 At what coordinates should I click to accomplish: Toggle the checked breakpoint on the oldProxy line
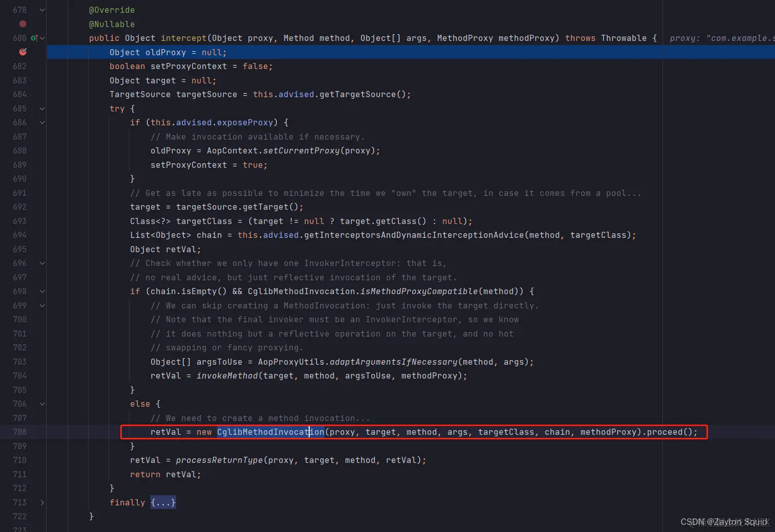point(23,52)
